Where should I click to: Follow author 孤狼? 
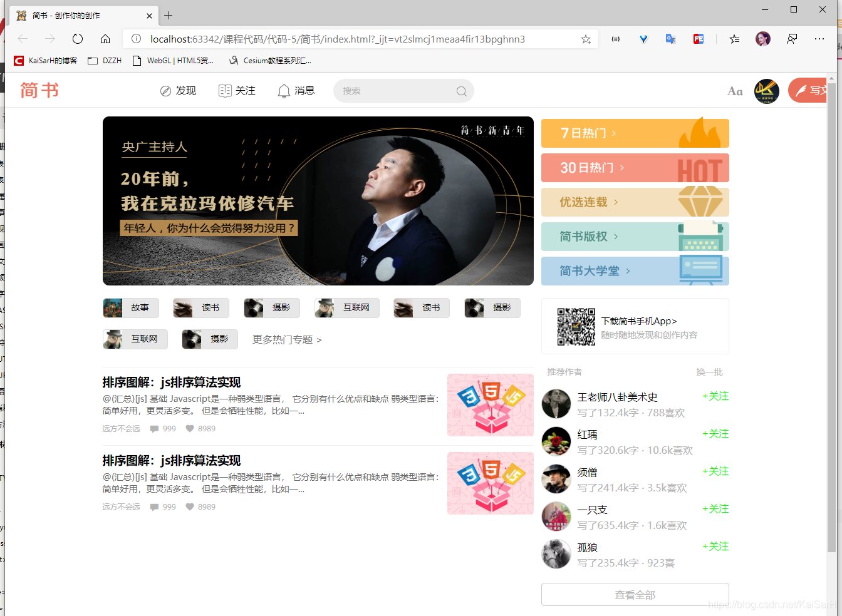pos(715,546)
